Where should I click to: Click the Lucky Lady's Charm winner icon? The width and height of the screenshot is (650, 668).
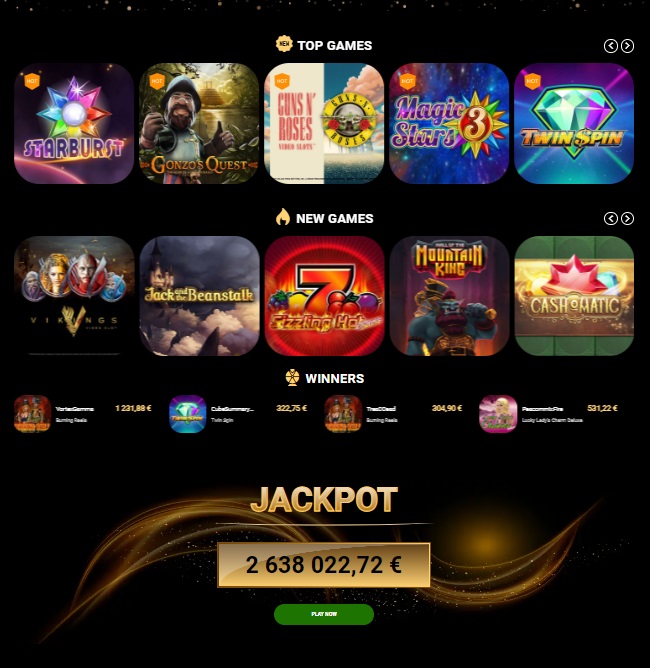point(498,414)
